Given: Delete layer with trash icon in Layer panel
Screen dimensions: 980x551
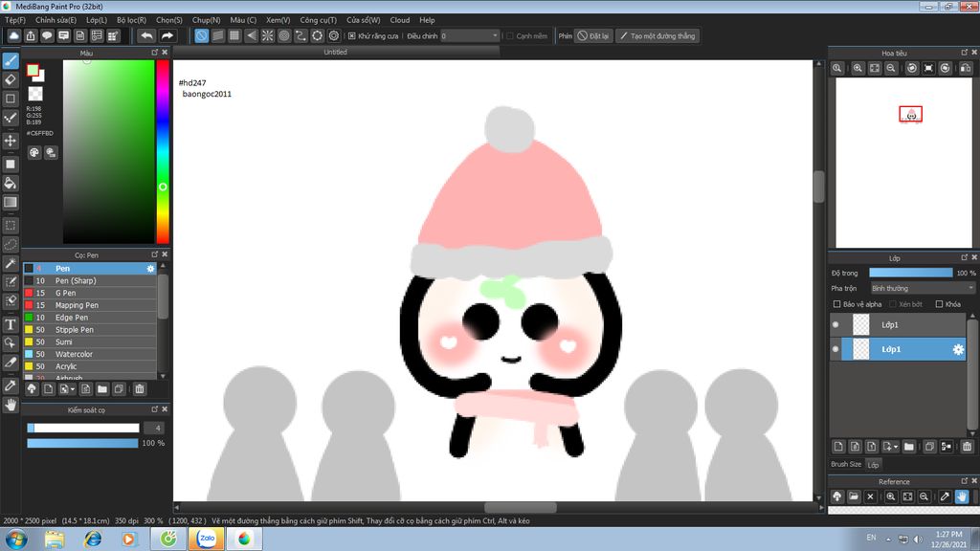Looking at the screenshot, I should click(967, 446).
